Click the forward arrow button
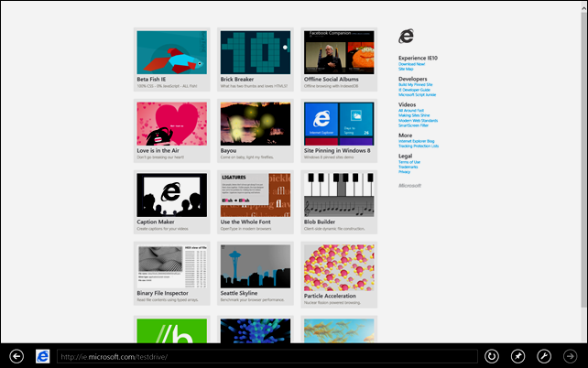 point(570,356)
